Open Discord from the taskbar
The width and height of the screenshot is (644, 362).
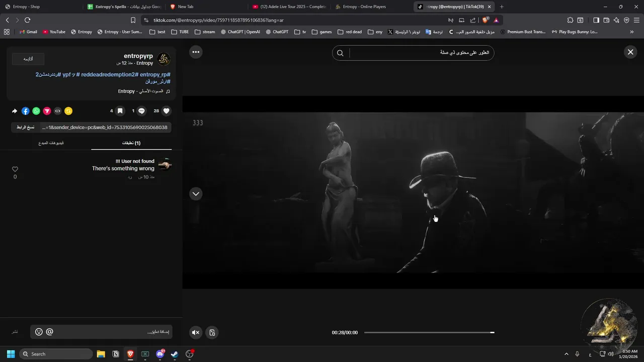160,354
